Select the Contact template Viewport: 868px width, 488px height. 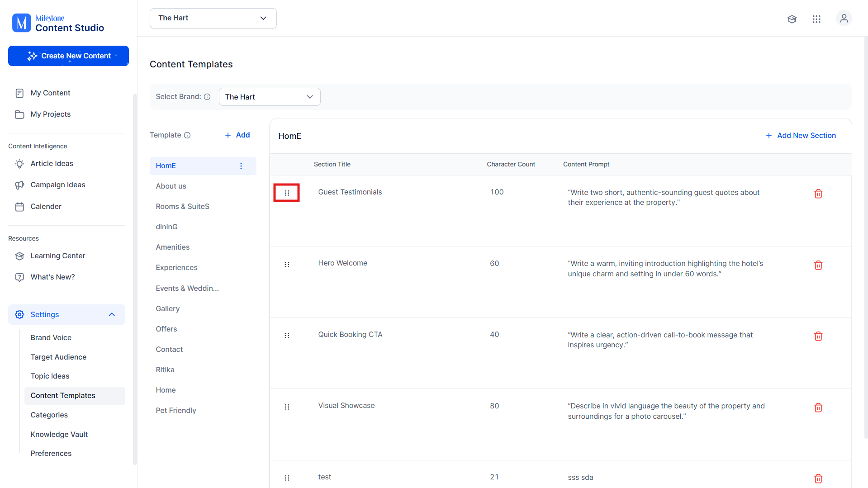(x=169, y=350)
